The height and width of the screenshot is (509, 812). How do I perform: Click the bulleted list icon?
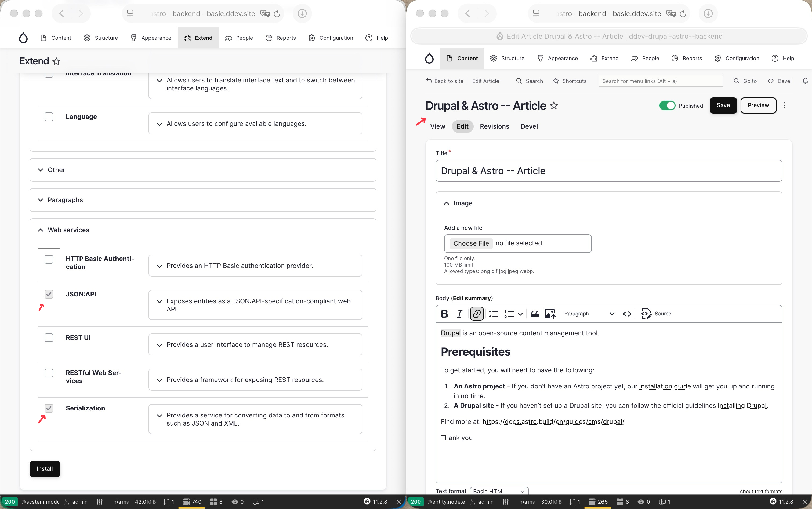(494, 314)
